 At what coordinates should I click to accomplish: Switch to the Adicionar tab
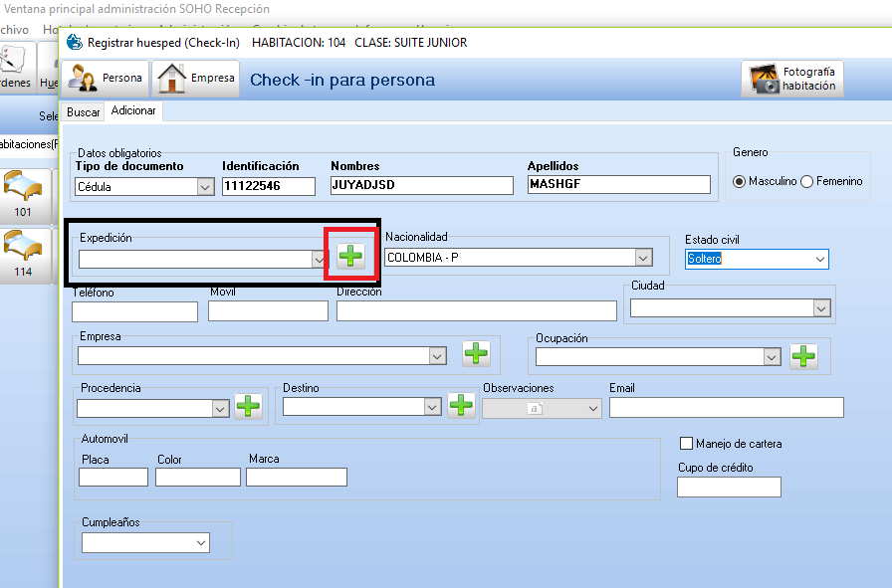click(x=133, y=111)
